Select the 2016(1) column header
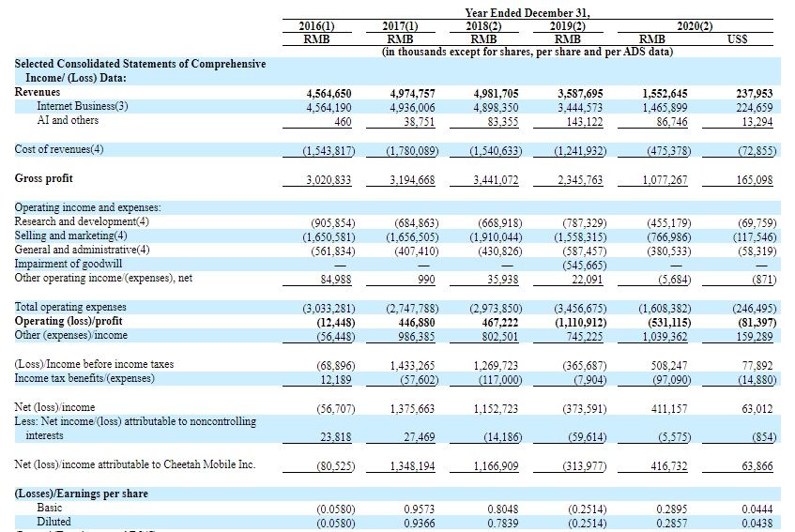 pos(316,26)
